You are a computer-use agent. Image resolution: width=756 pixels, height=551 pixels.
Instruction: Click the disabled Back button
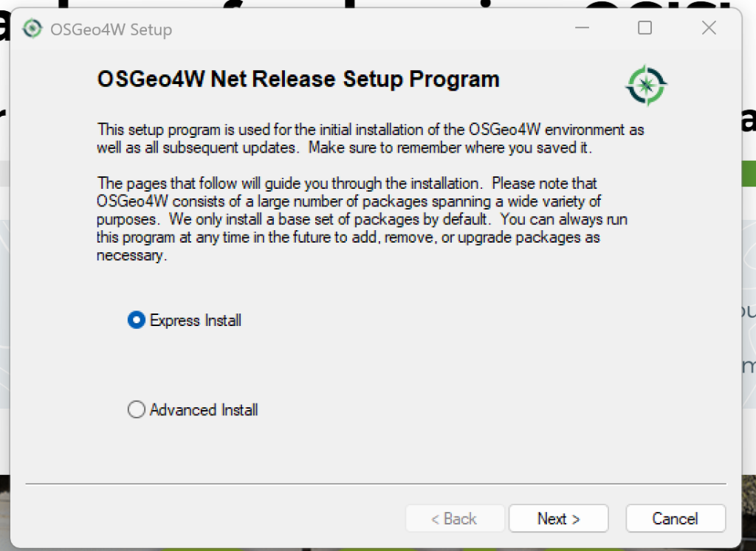click(455, 518)
